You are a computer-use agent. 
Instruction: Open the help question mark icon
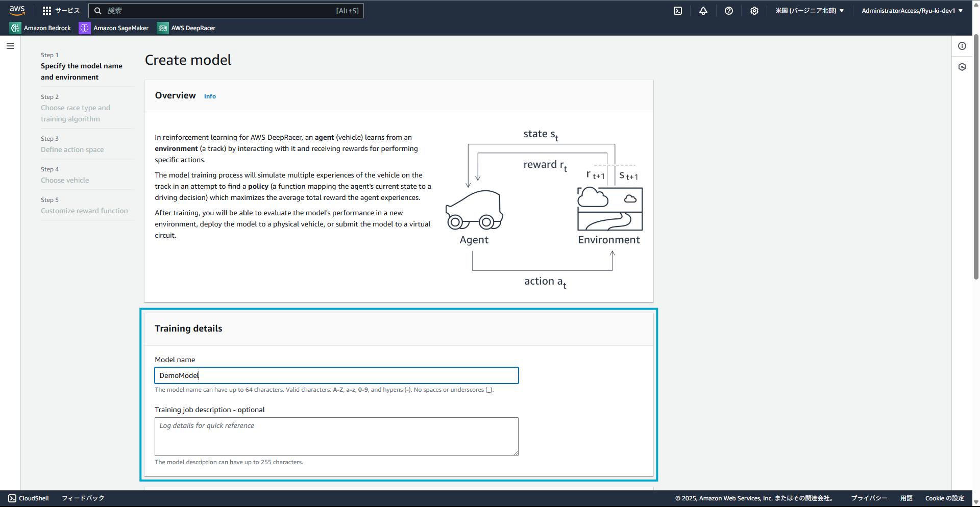pos(729,11)
